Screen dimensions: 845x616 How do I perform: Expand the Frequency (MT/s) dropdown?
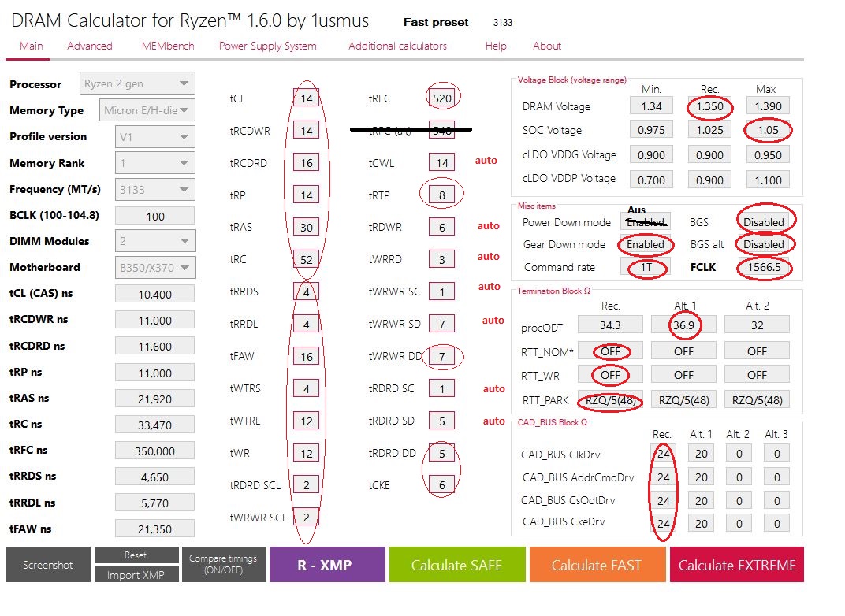155,190
